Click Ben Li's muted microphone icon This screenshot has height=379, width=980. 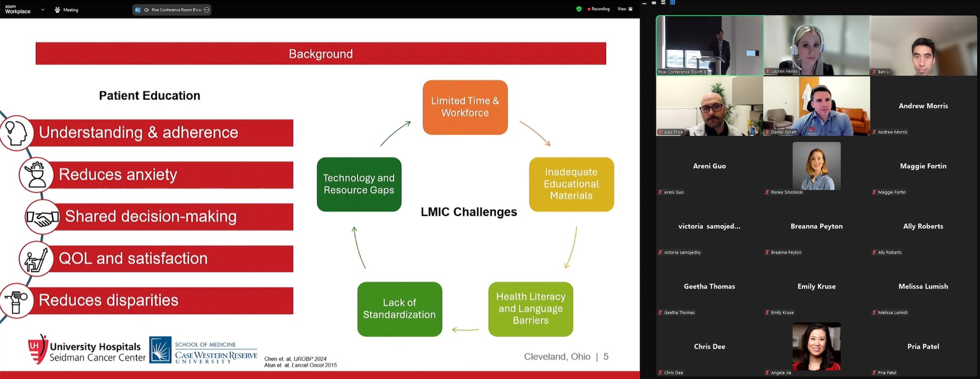click(x=874, y=72)
